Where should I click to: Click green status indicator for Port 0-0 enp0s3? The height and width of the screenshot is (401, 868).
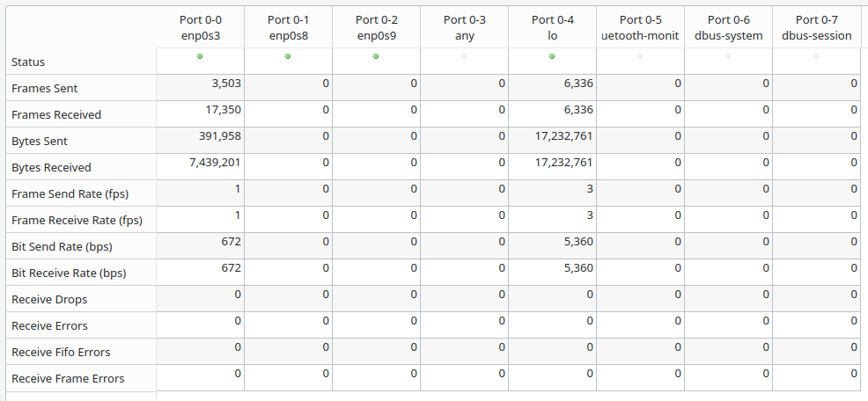pos(200,56)
